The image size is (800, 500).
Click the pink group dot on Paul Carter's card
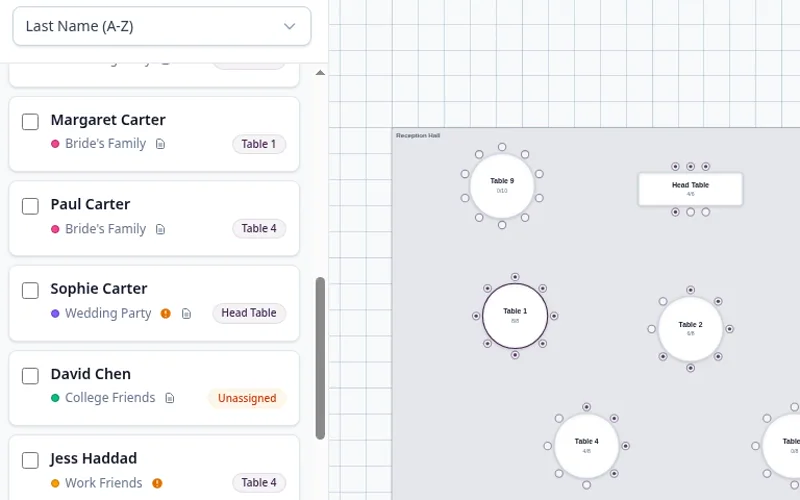(x=55, y=229)
